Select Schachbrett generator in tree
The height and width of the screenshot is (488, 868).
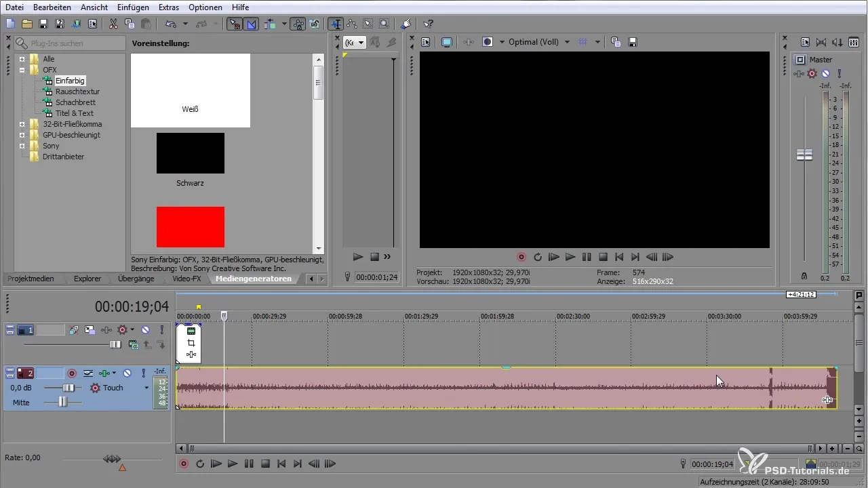[x=75, y=102]
